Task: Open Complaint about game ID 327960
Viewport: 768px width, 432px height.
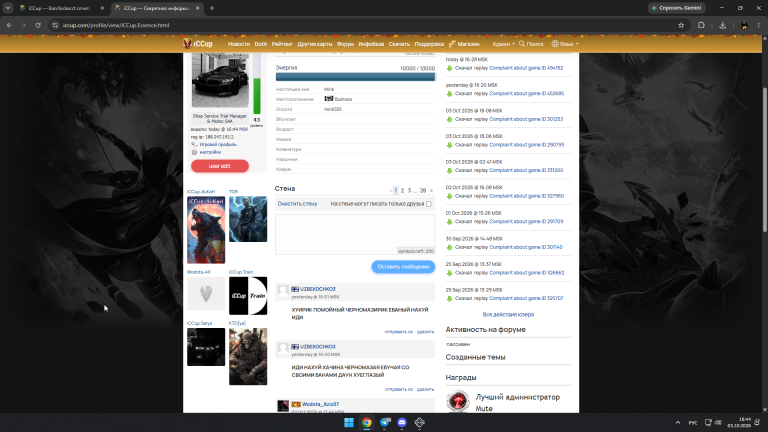Action: pyautogui.click(x=526, y=196)
